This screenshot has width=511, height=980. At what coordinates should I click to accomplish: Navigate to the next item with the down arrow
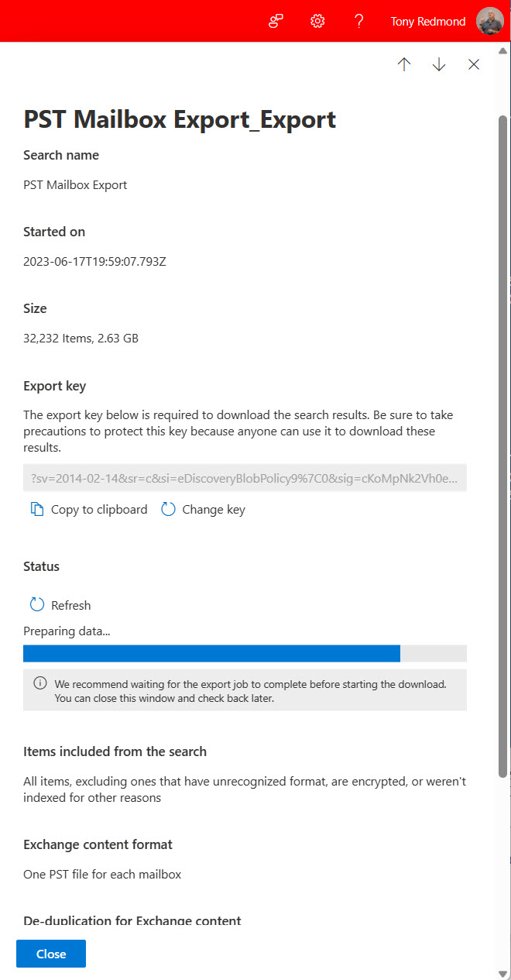[439, 64]
